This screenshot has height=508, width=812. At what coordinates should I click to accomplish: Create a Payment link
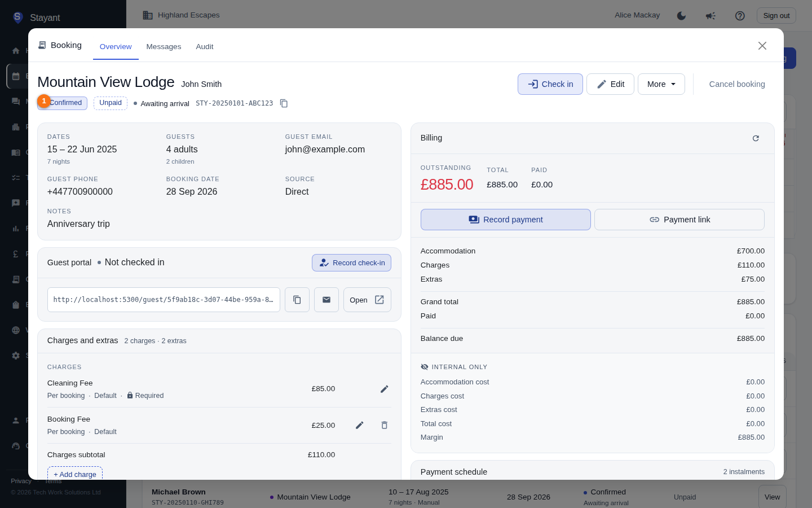[679, 220]
